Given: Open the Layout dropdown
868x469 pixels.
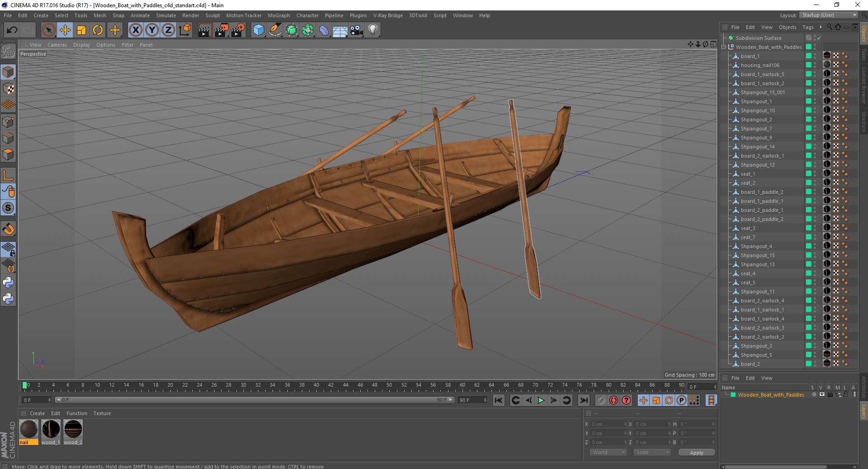Looking at the screenshot, I should (829, 15).
